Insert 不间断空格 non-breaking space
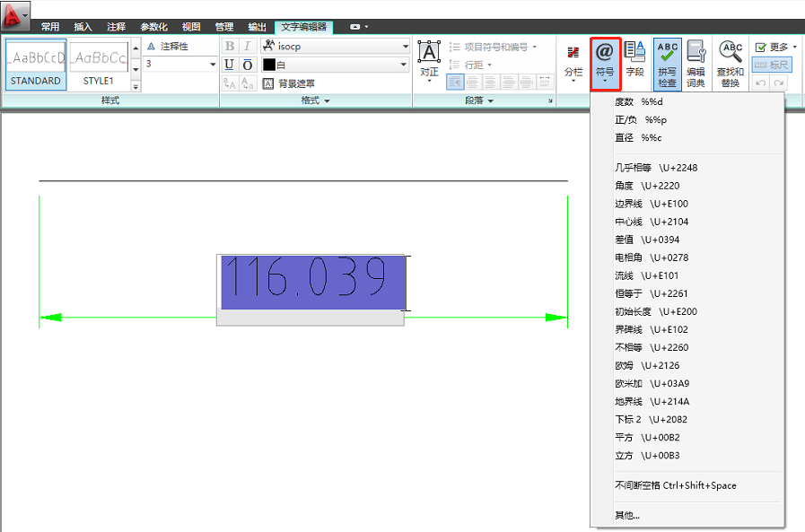805x532 pixels. [687, 485]
